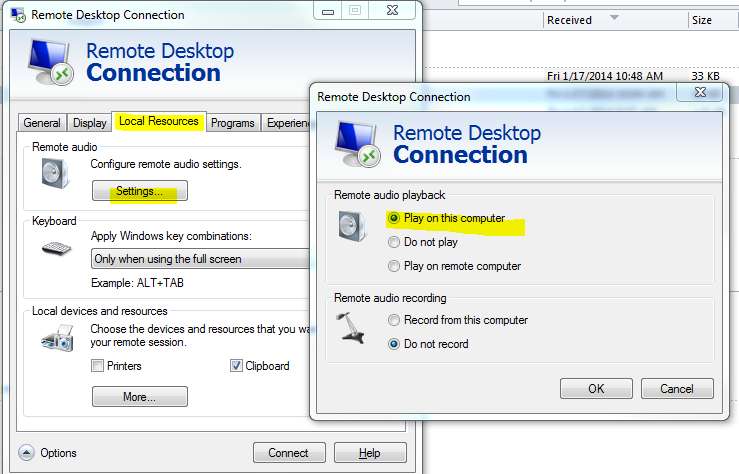Click the Remote Desktop title bar icon
739x474 pixels.
[18, 15]
